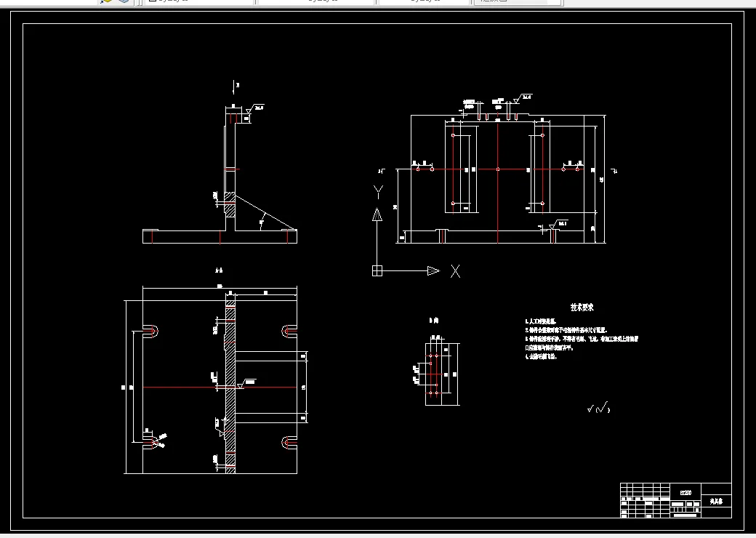Select the HT200 material cell in title block
756x538 pixels.
coord(685,493)
